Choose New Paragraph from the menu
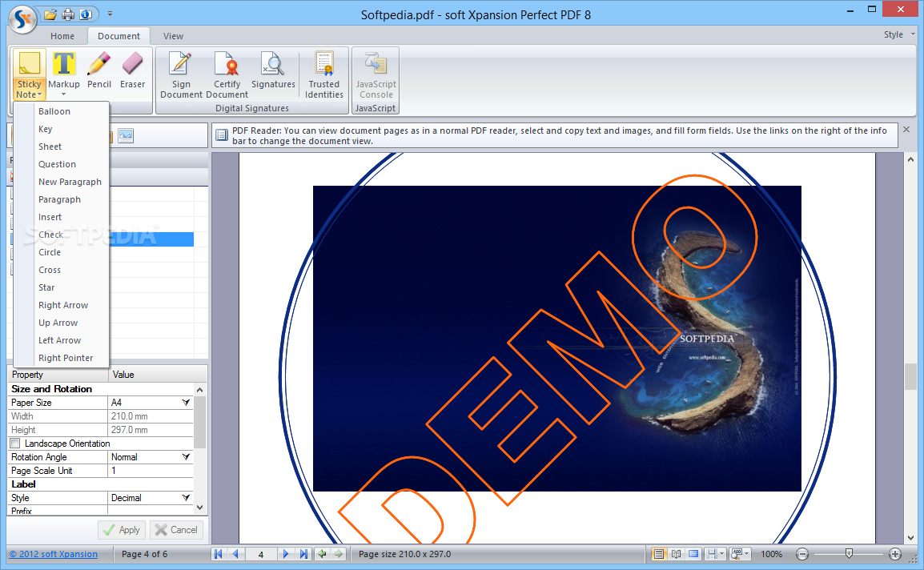Screen dimensions: 924x570 click(62, 183)
